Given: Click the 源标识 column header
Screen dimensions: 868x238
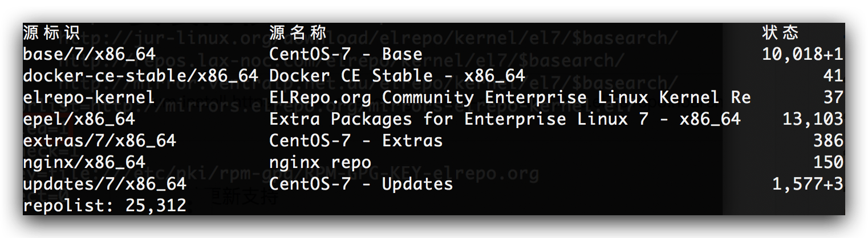Looking at the screenshot, I should tap(51, 32).
